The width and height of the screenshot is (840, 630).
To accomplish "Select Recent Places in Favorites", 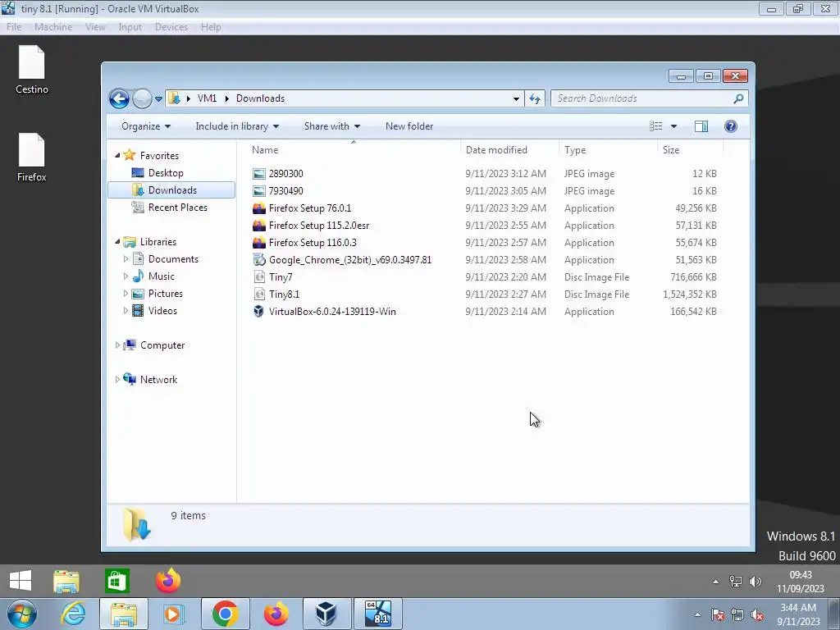I will (x=177, y=208).
